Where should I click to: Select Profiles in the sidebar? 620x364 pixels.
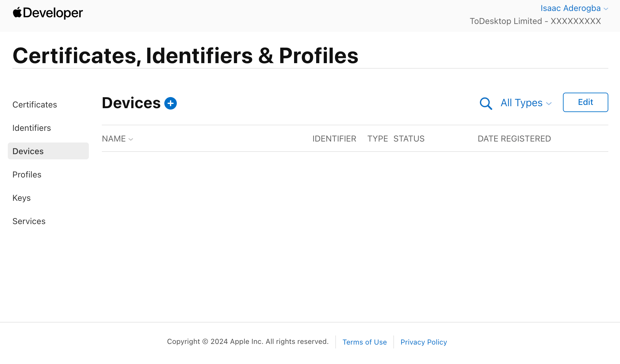tap(27, 175)
